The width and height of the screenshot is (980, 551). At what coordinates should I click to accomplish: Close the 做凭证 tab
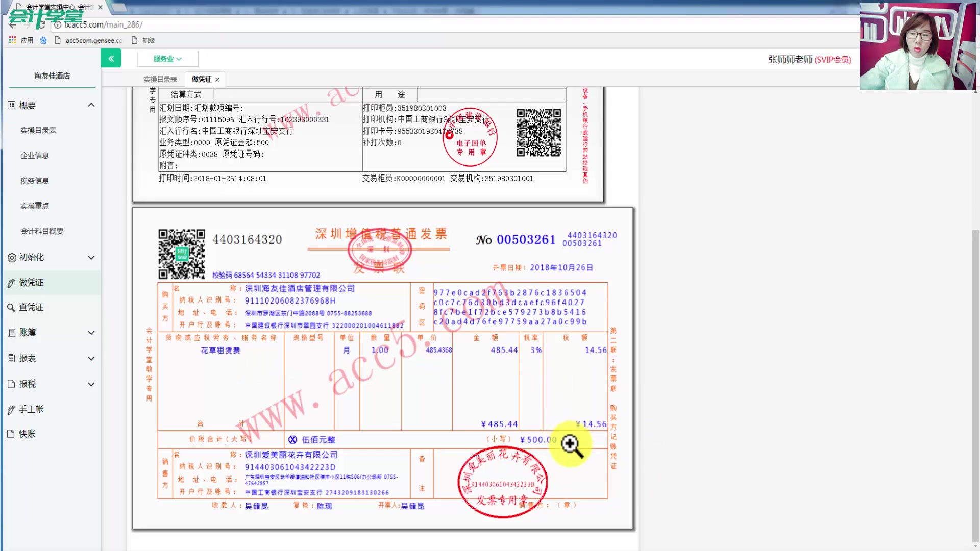217,80
